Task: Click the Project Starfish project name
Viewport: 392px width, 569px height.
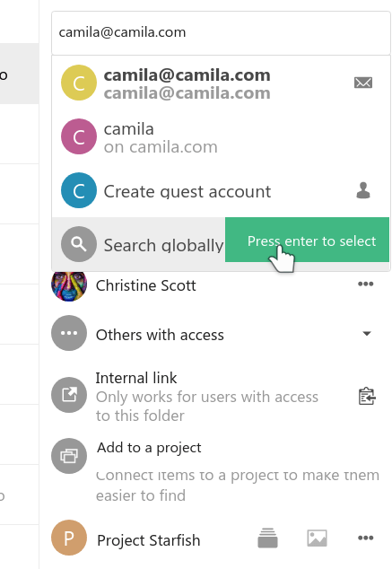Action: 149,540
